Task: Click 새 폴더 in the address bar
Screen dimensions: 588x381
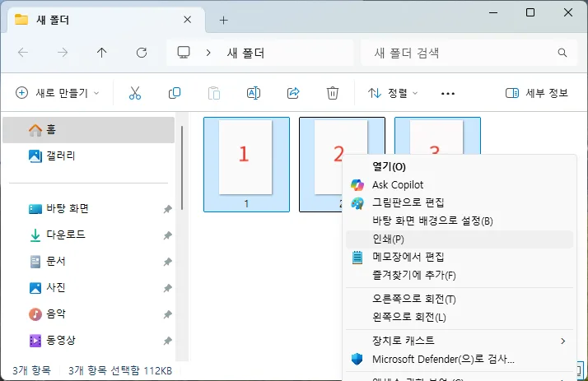Action: tap(245, 53)
